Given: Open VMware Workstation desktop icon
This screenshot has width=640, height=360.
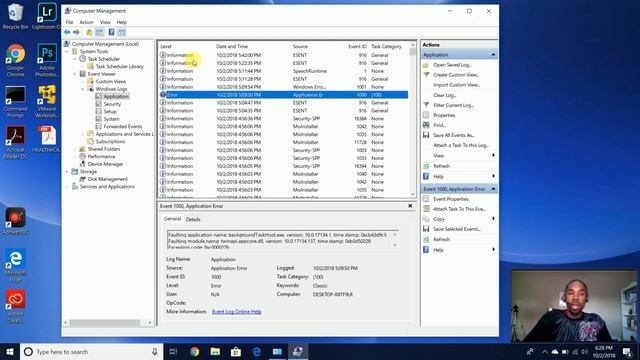Looking at the screenshot, I should (x=47, y=102).
